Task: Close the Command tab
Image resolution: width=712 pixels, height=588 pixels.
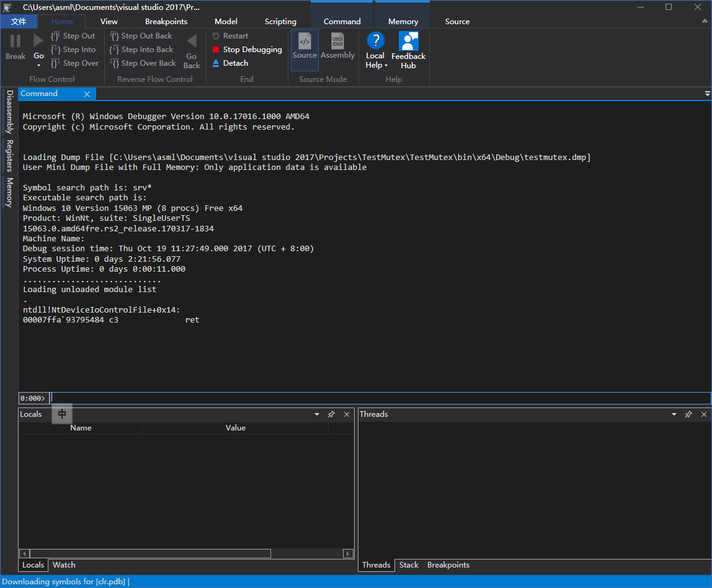Action: pyautogui.click(x=87, y=94)
